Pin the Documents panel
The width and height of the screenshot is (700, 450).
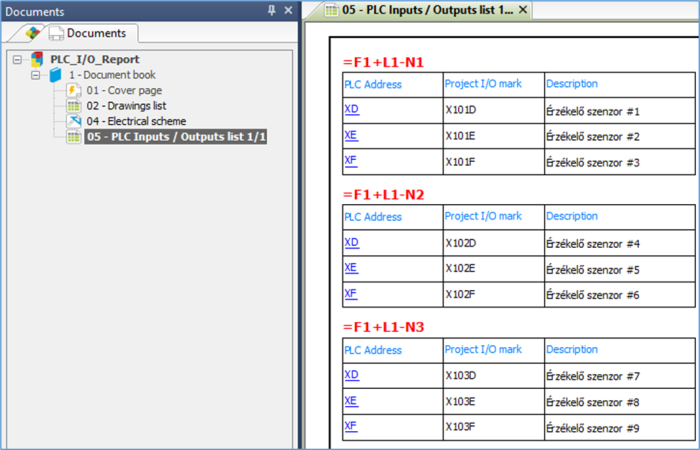[x=271, y=10]
